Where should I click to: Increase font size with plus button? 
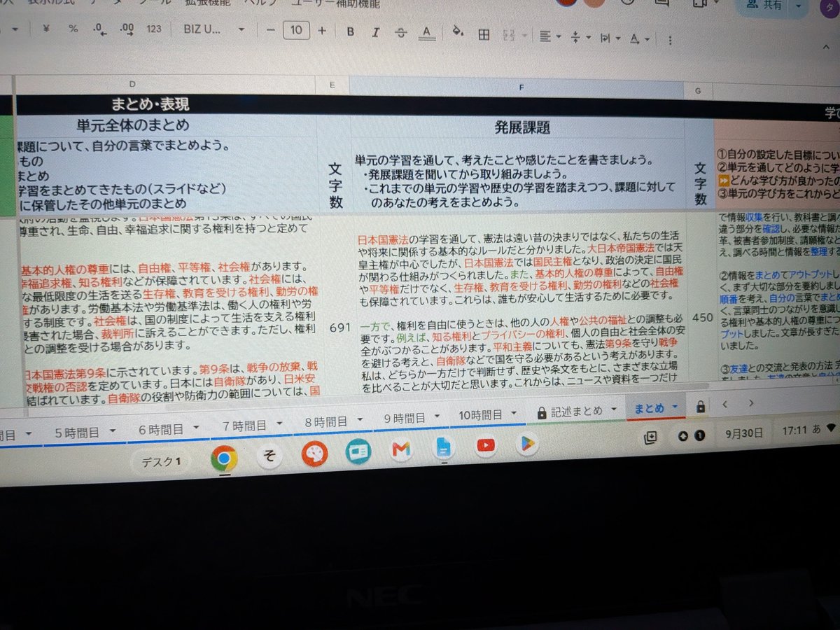click(322, 30)
